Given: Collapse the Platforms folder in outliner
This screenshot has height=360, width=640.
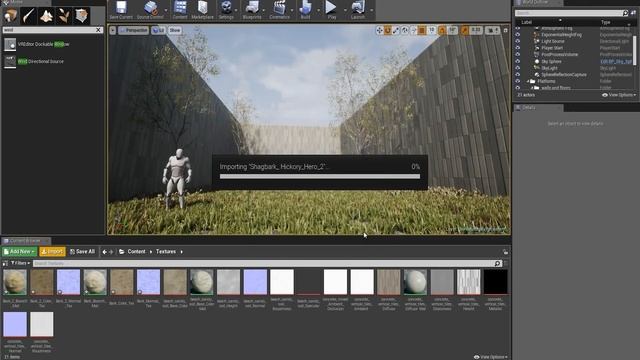Looking at the screenshot, I should coord(528,81).
